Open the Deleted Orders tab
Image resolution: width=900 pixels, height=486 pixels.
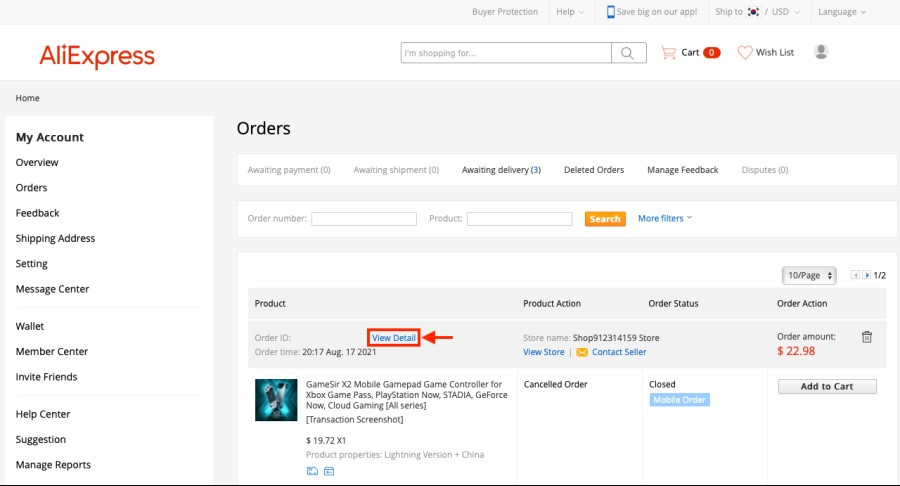click(594, 170)
